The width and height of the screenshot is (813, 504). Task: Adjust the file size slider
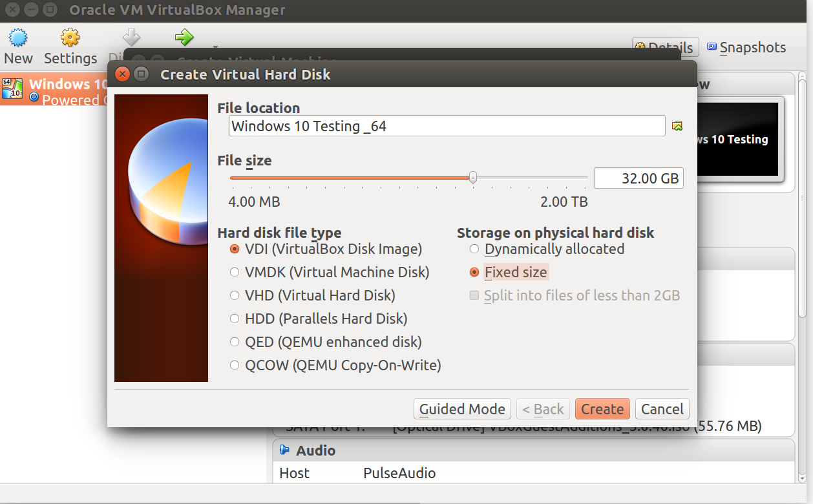point(472,176)
